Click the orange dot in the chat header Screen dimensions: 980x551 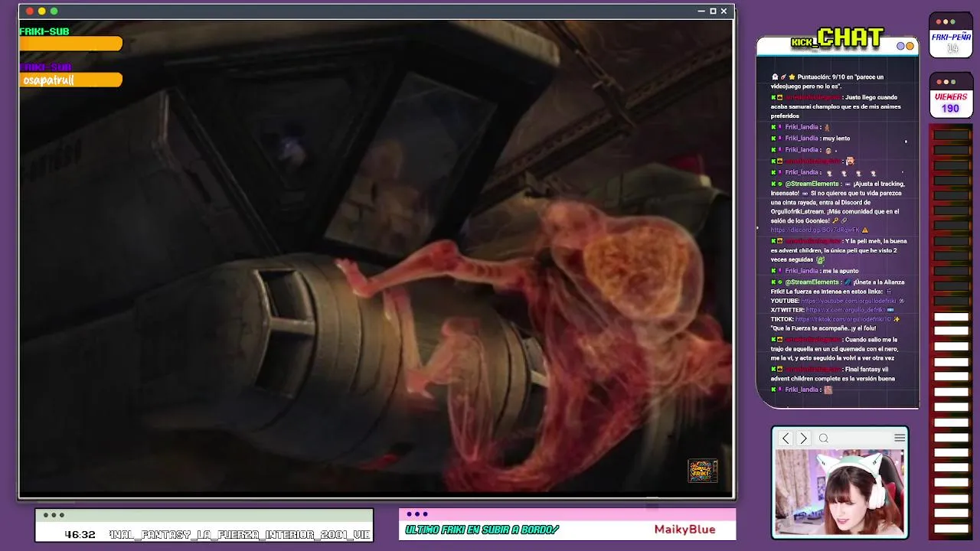coord(910,46)
